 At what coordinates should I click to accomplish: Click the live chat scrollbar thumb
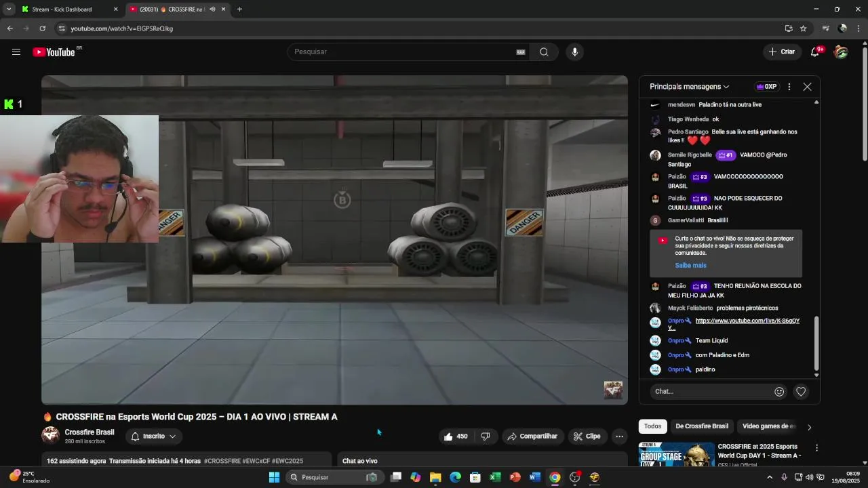click(816, 343)
